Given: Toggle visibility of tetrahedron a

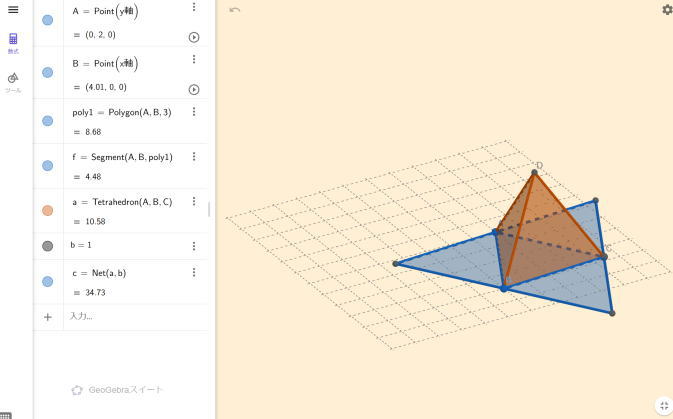Looking at the screenshot, I should pyautogui.click(x=48, y=210).
